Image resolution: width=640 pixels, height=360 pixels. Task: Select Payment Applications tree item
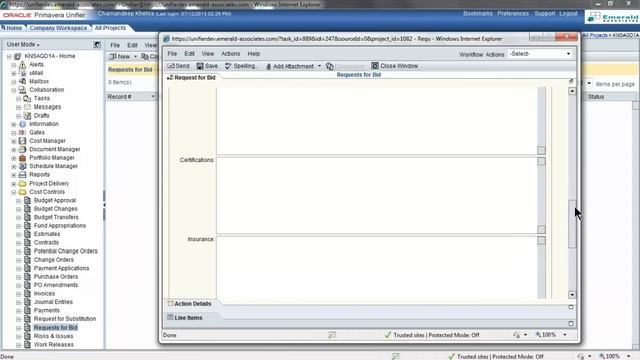click(x=61, y=268)
